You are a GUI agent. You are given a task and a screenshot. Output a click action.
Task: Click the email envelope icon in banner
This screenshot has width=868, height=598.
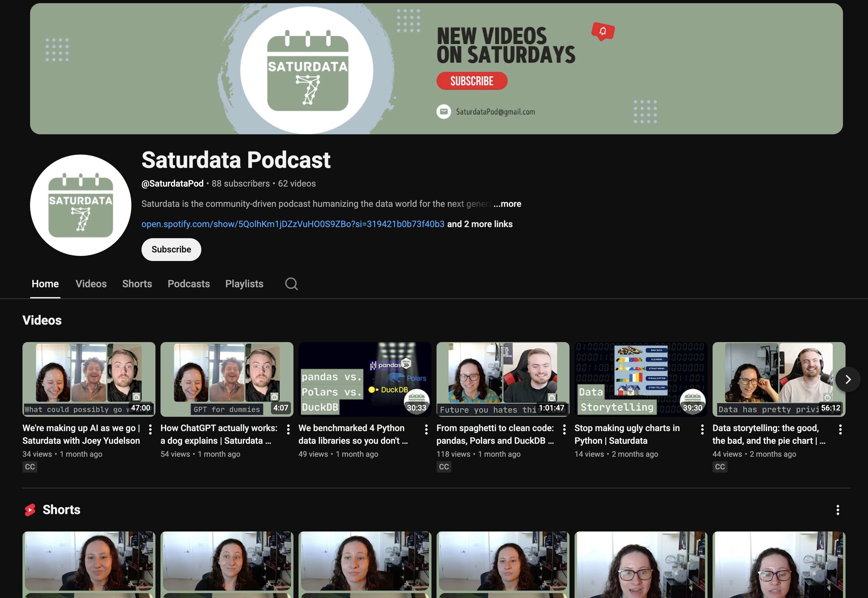(443, 111)
